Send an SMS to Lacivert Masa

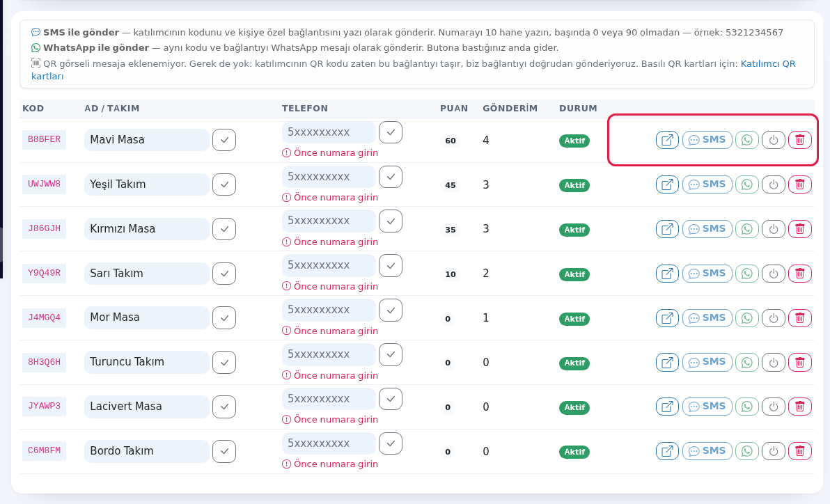coord(707,407)
